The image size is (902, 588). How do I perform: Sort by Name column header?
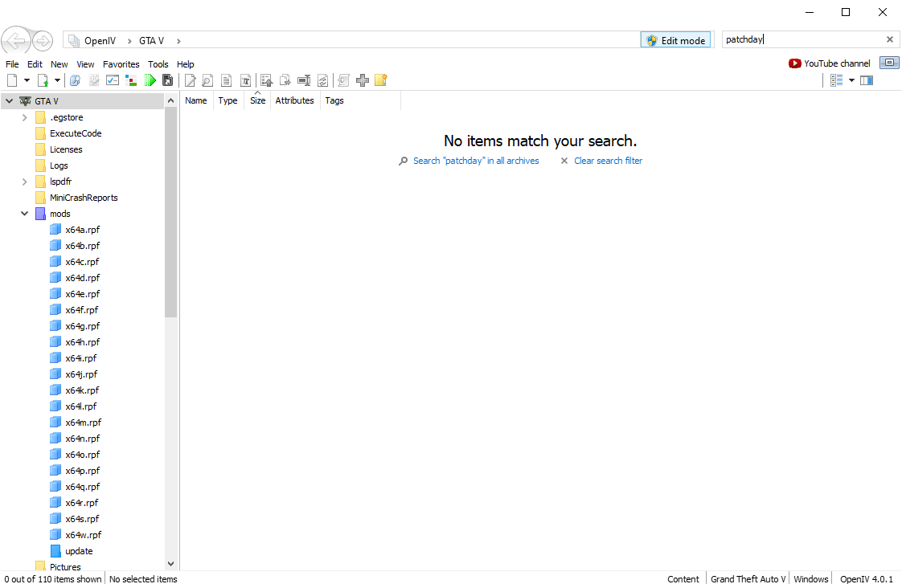[195, 100]
